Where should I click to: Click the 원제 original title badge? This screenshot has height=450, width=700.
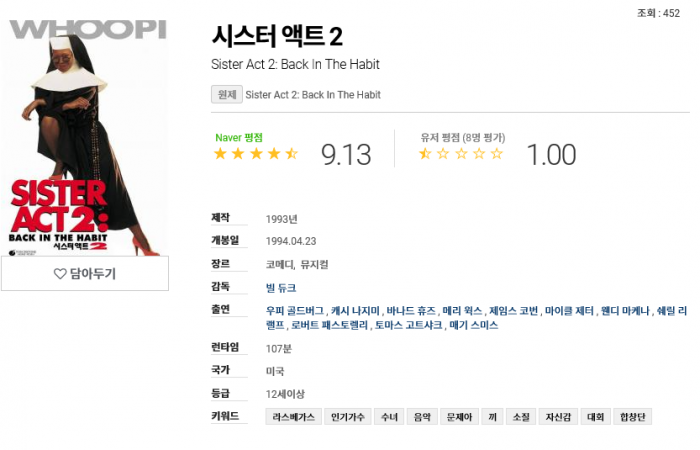(x=226, y=95)
